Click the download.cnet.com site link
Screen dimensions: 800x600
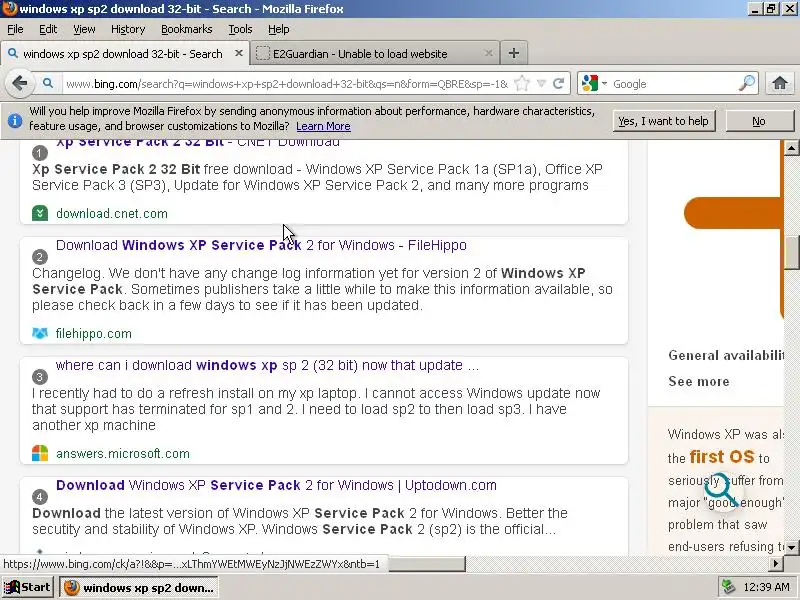[x=112, y=213]
